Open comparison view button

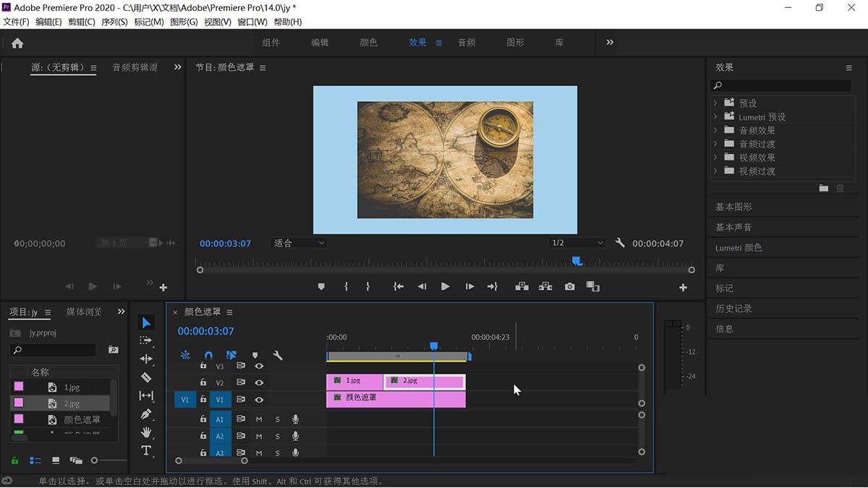[593, 287]
